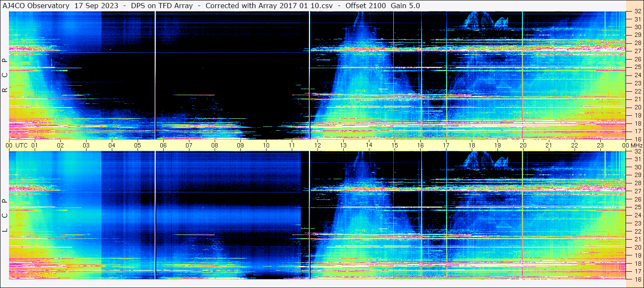Click the 12 hour label on UTC axis
Image resolution: width=644 pixels, height=288 pixels.
[x=318, y=145]
